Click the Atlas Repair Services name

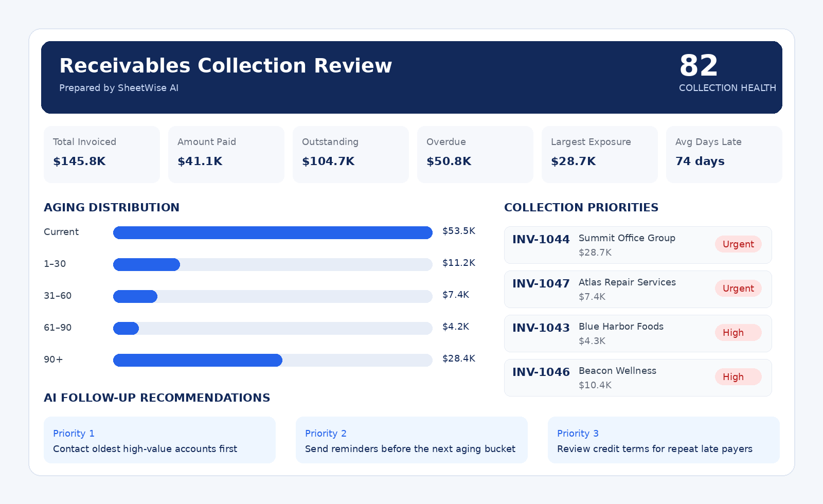627,282
